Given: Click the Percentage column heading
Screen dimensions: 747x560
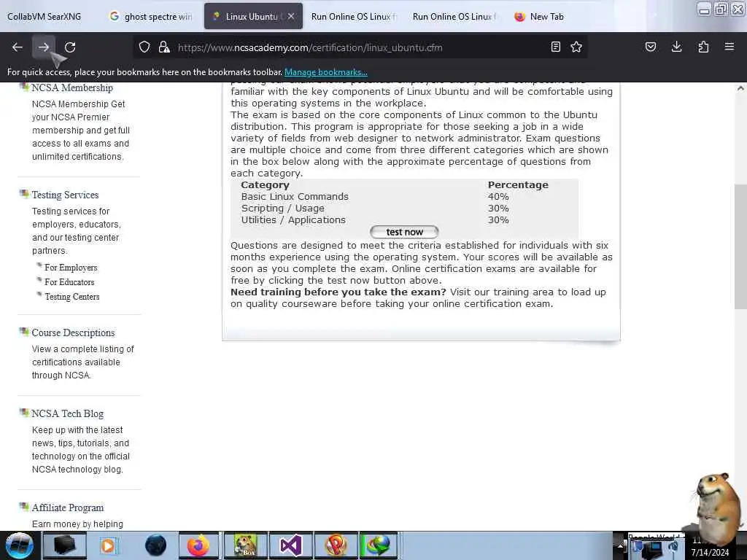Looking at the screenshot, I should (518, 184).
